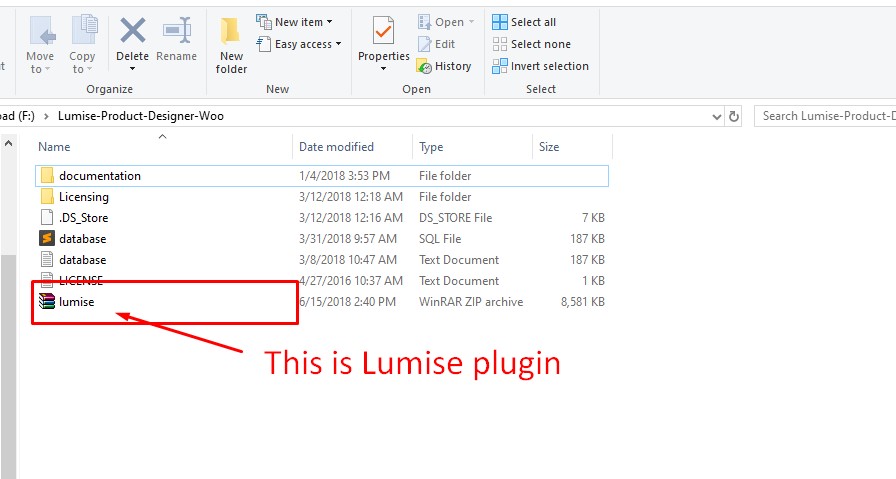Image resolution: width=896 pixels, height=479 pixels.
Task: Select the documentation folder icon
Action: coord(47,175)
